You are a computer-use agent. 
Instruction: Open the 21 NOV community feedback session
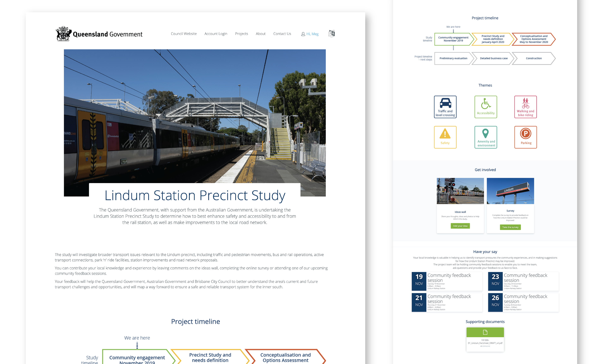tap(447, 302)
